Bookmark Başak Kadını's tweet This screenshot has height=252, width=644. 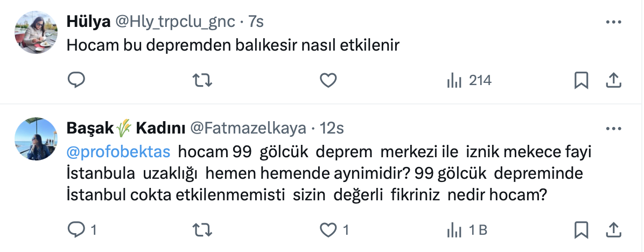(x=581, y=230)
